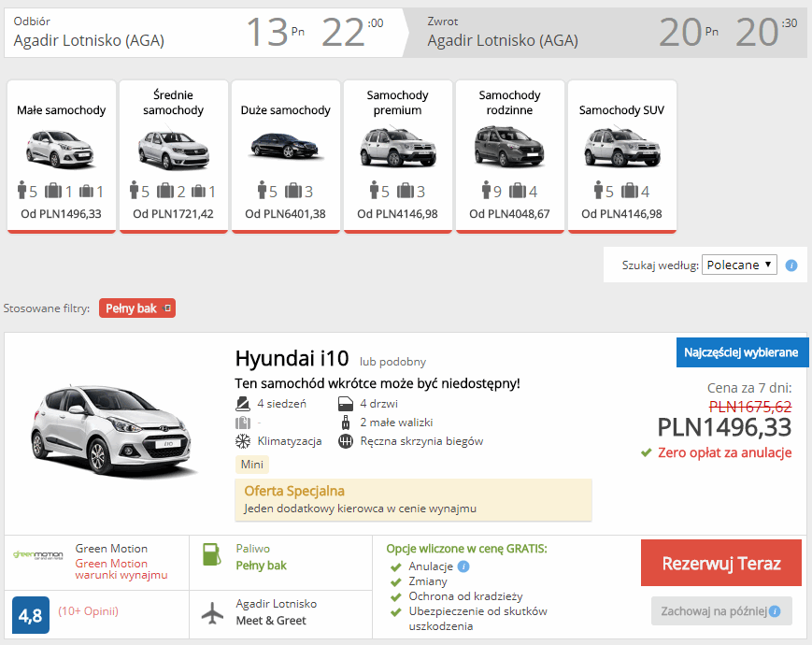
Task: Click info icon on Zachowaj na później
Action: pos(775,611)
